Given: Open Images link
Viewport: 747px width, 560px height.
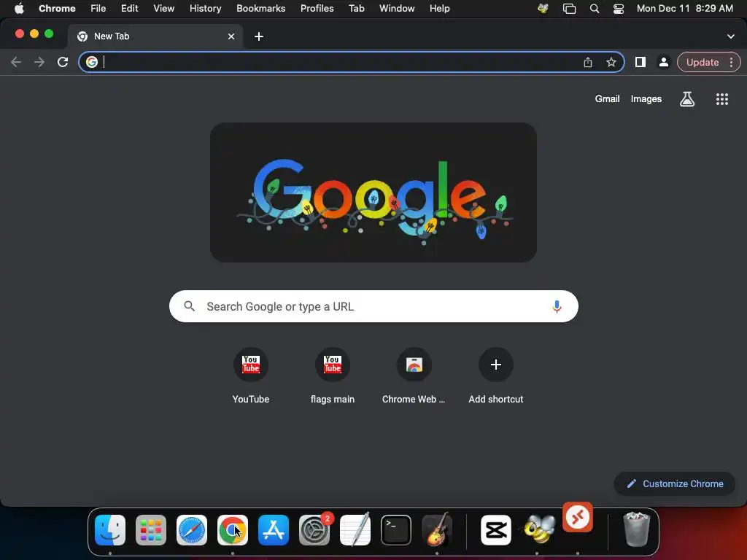Looking at the screenshot, I should point(646,98).
